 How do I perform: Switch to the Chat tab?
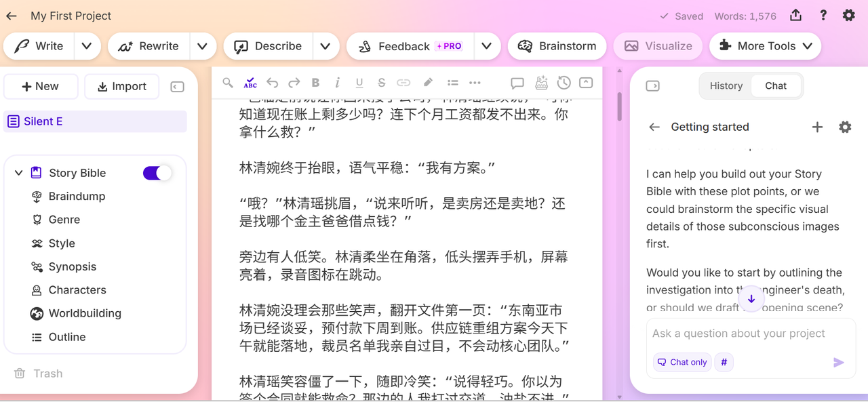pyautogui.click(x=776, y=86)
